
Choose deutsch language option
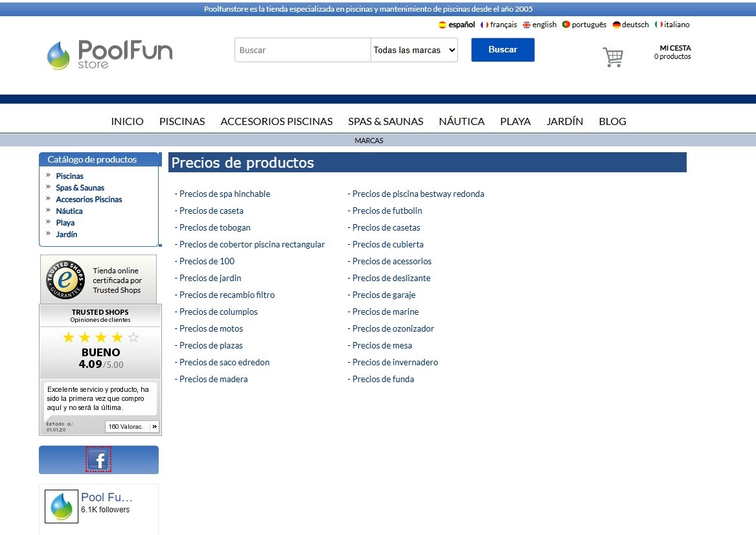630,25
